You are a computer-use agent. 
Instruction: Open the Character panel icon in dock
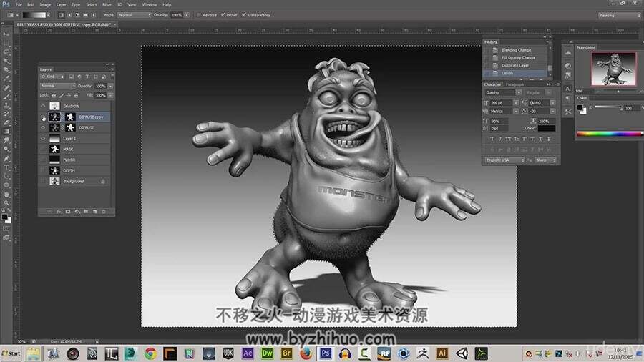(567, 89)
